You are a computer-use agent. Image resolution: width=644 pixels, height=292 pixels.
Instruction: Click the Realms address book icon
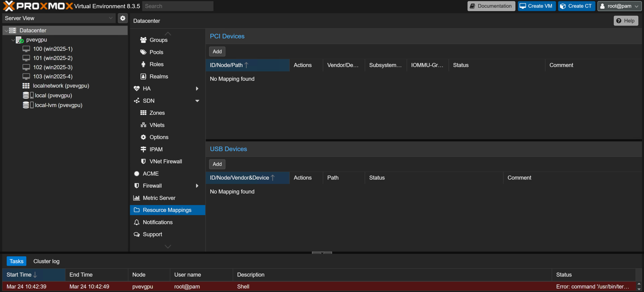(143, 76)
